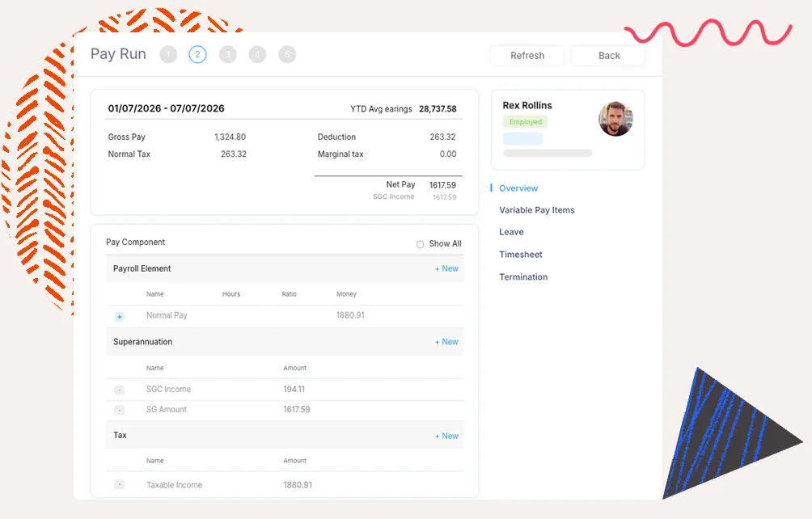The height and width of the screenshot is (519, 812).
Task: Add new Tax item
Action: click(x=446, y=437)
